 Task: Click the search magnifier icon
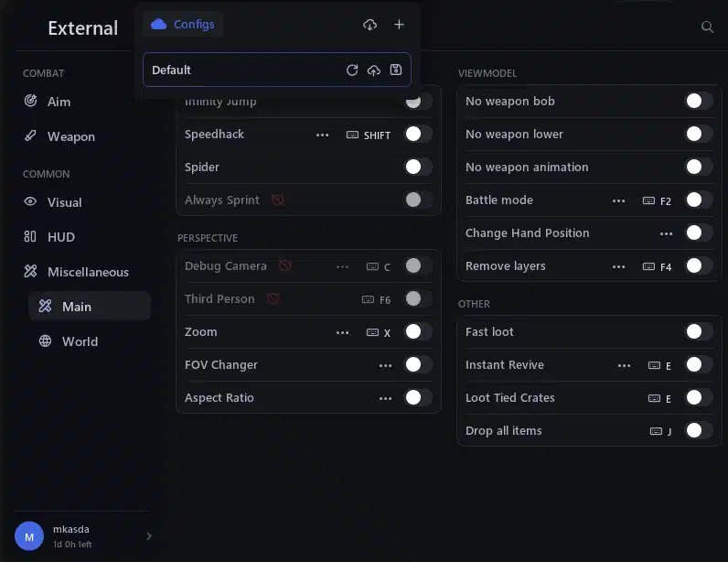tap(707, 27)
